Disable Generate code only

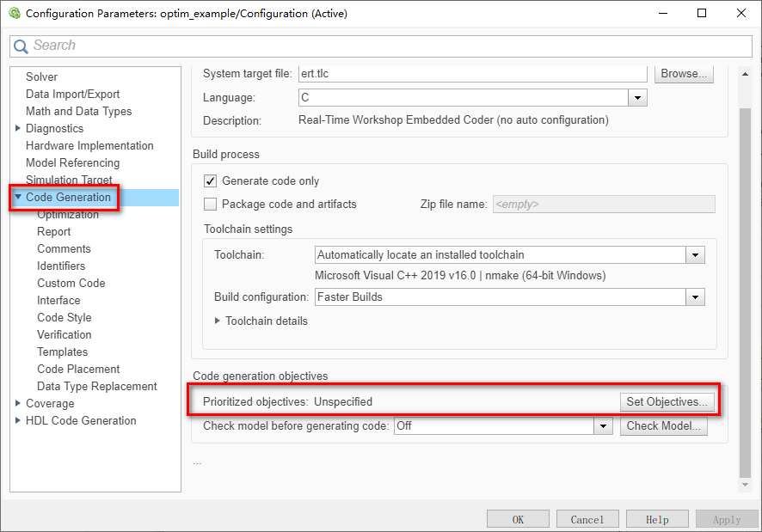209,180
